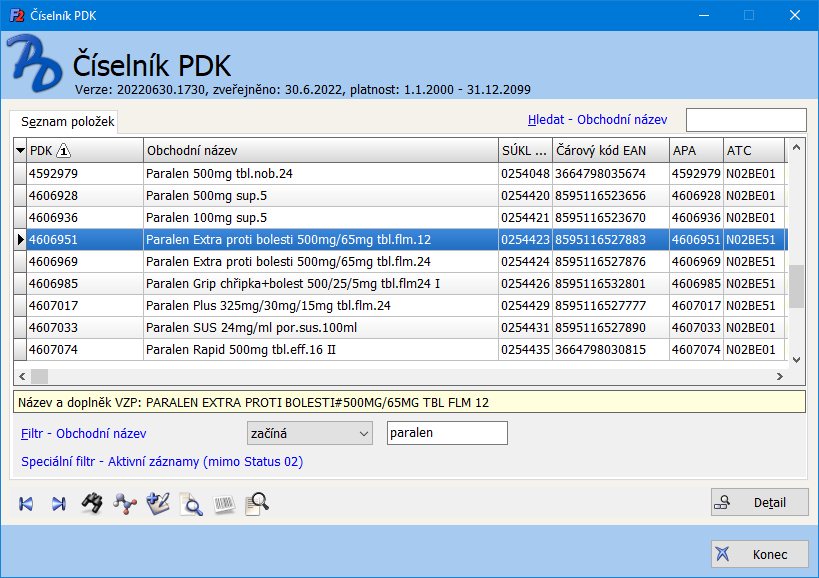Image resolution: width=819 pixels, height=578 pixels.
Task: Select Paralen SUS 24mg/ml por.sus.100ml row
Action: click(x=401, y=327)
